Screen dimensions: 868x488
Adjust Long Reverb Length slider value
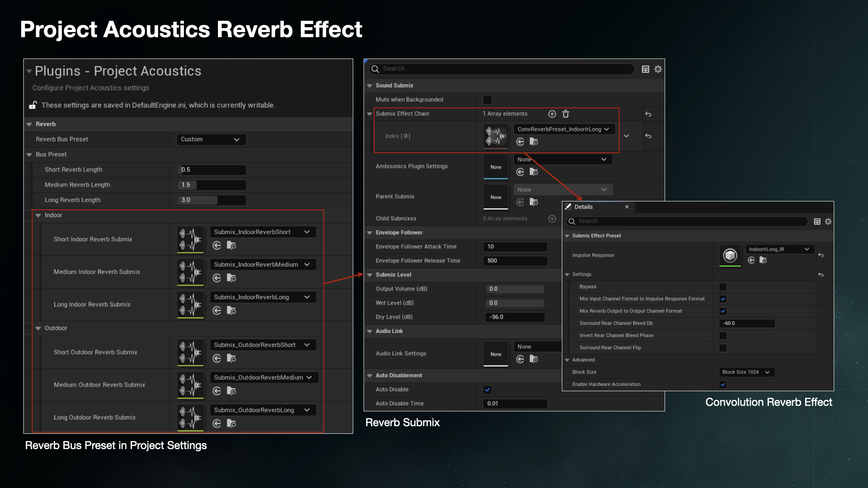(211, 200)
